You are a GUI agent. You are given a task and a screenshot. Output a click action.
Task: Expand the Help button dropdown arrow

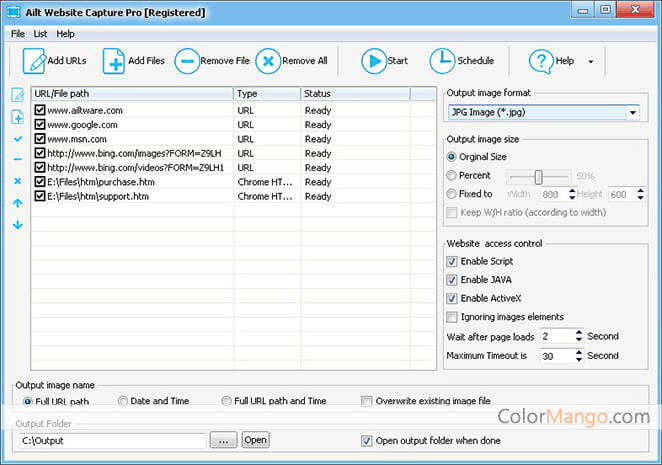tap(591, 62)
